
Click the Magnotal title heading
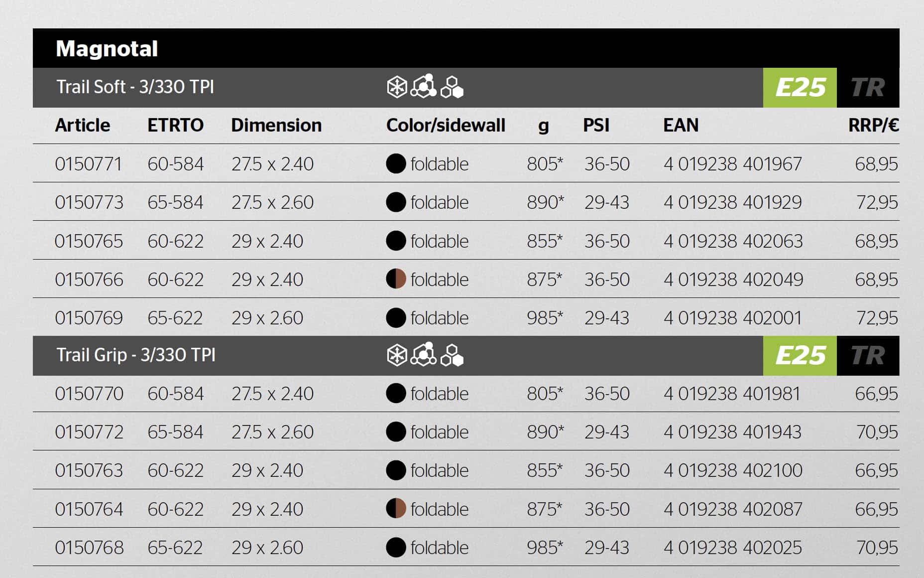coord(107,49)
